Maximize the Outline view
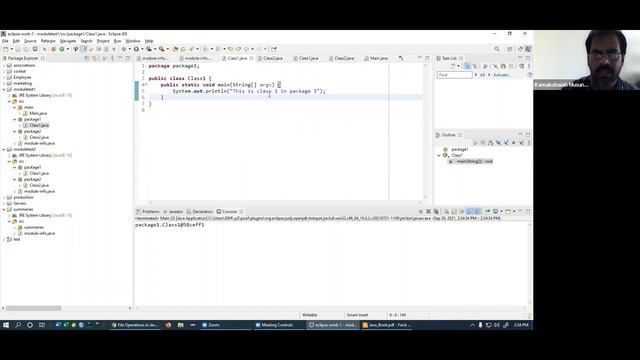Viewport: 640px width, 360px height. (528, 134)
